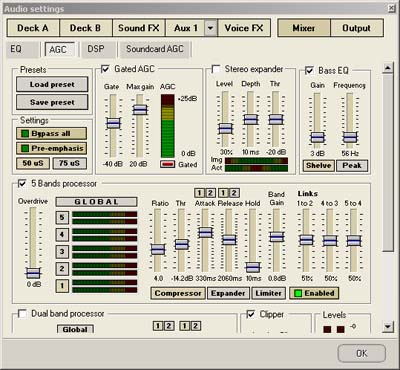Select the GLOBAL band button
Image resolution: width=400 pixels, height=370 pixels.
pyautogui.click(x=96, y=202)
